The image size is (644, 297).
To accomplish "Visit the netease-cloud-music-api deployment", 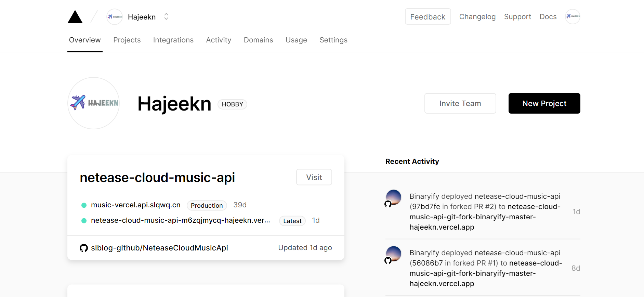I will coord(314,177).
